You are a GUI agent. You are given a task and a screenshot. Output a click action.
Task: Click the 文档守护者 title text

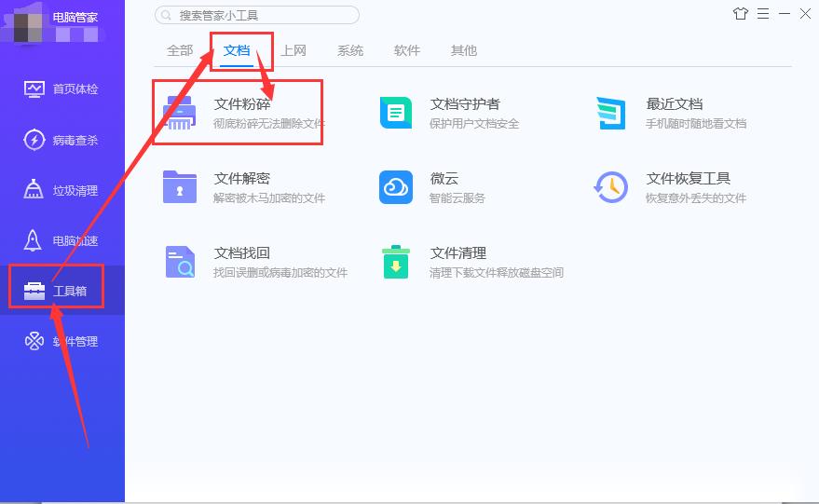(x=465, y=104)
